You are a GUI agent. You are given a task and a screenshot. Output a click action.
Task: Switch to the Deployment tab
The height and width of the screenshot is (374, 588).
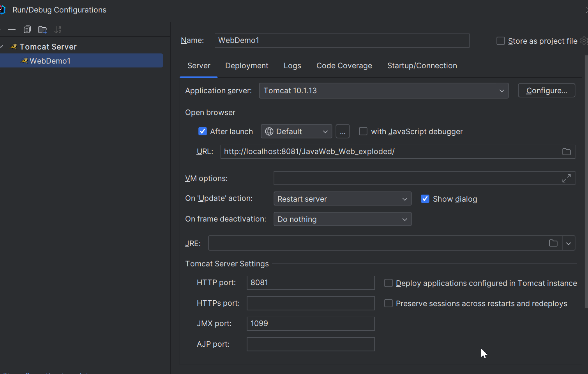click(x=247, y=66)
